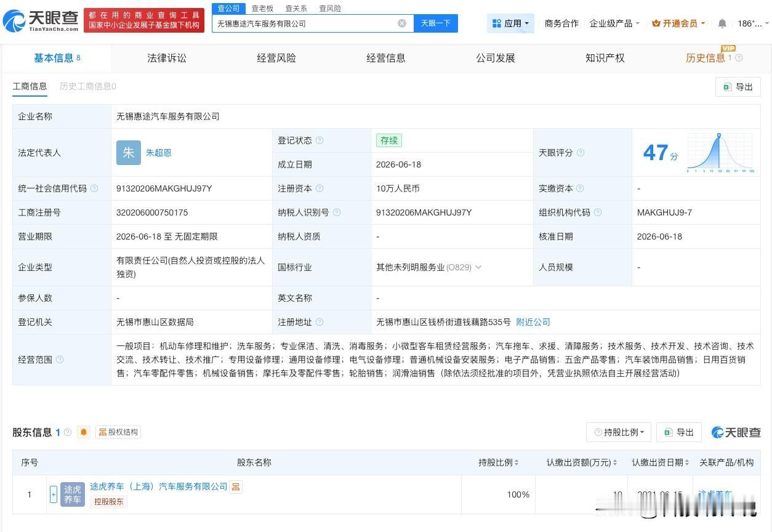Click the 天眼一下 search button
The width and height of the screenshot is (772, 532).
[x=436, y=23]
